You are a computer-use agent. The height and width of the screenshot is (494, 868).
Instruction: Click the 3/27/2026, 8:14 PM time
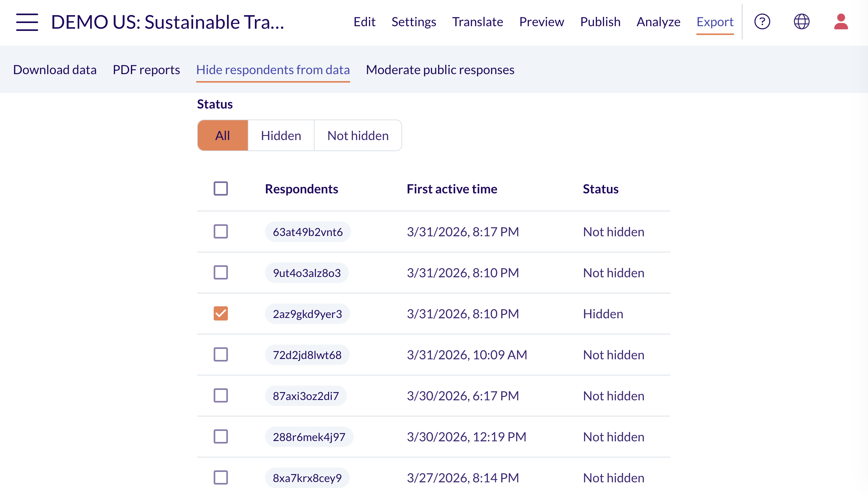[463, 478]
